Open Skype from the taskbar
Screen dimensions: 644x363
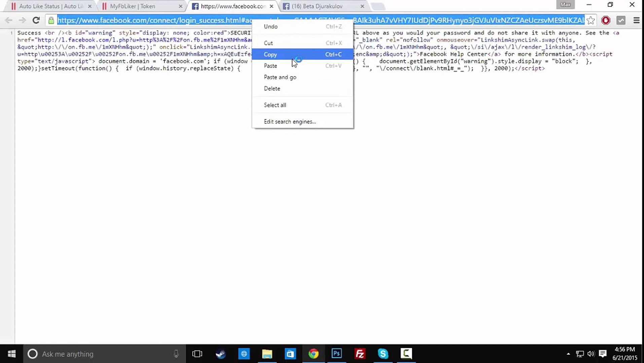(383, 354)
